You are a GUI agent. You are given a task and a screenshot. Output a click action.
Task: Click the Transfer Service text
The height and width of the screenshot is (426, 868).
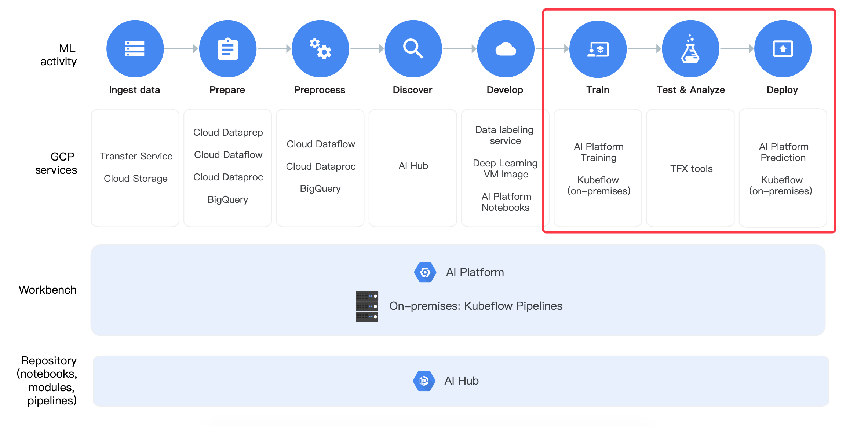(136, 156)
